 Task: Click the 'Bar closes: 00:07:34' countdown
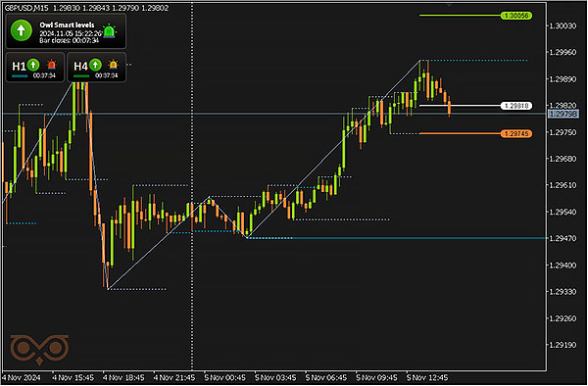tap(69, 40)
